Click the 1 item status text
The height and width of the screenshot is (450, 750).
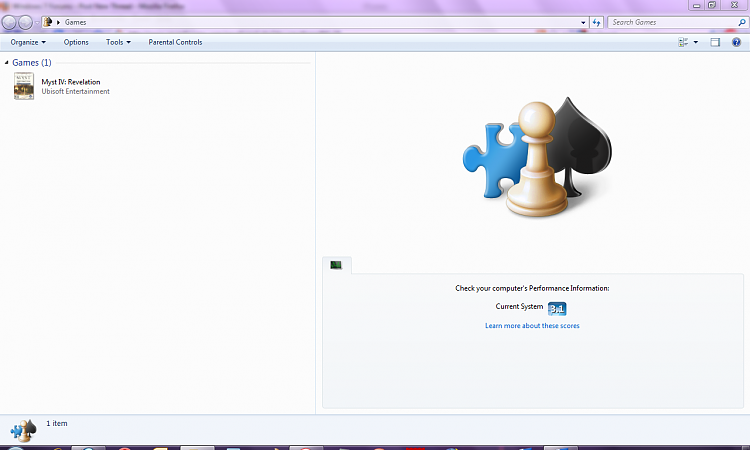coord(57,423)
